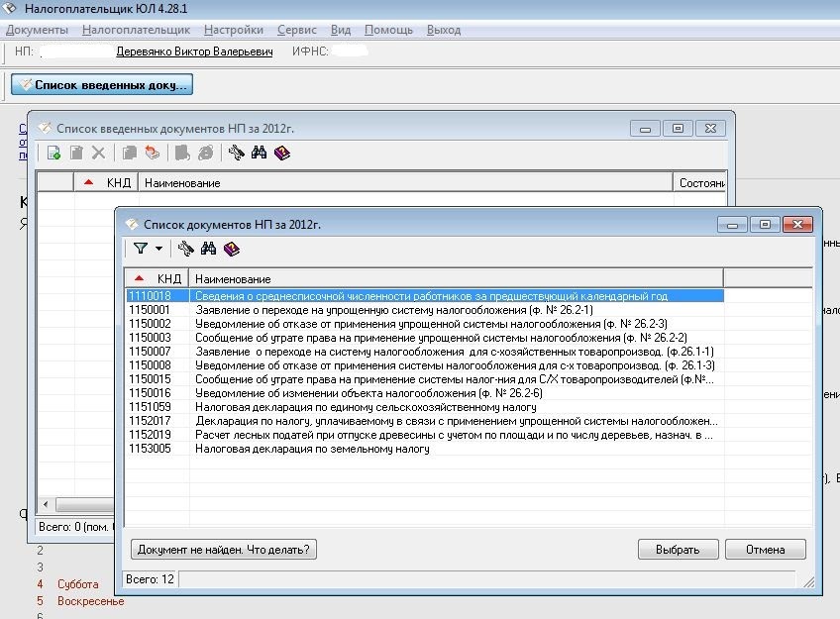Click the Список введенных доку... window tab button
This screenshot has height=619, width=840.
(x=102, y=84)
